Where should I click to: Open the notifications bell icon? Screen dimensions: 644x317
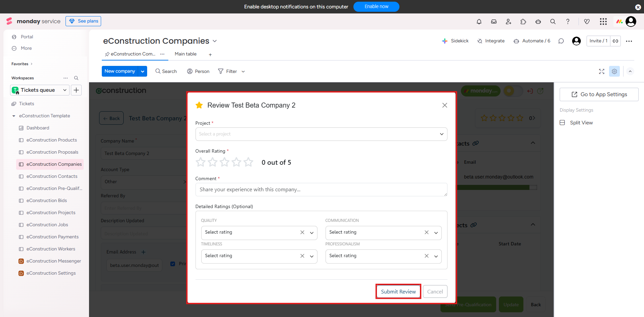(479, 22)
